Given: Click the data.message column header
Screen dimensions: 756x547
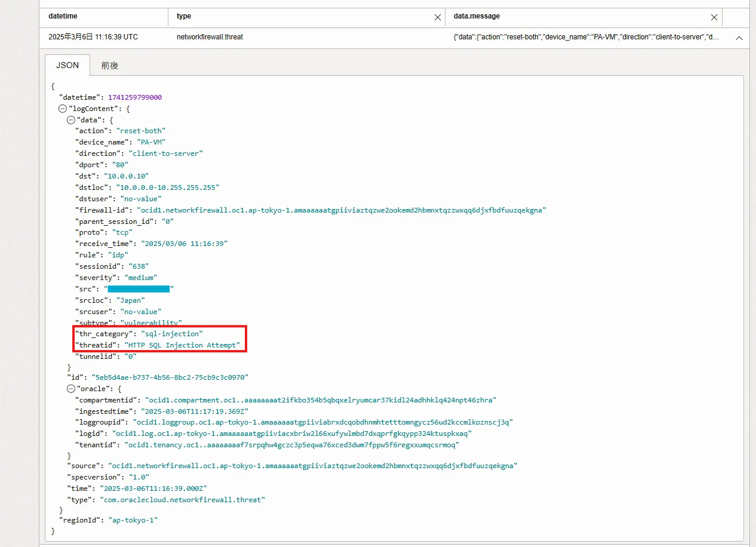Looking at the screenshot, I should point(477,17).
